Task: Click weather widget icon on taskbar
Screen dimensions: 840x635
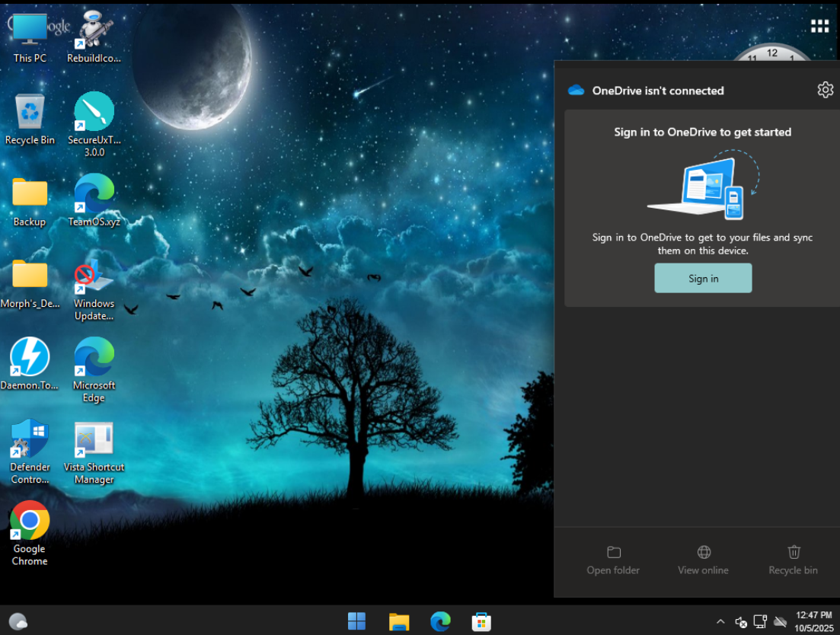Action: 18,621
